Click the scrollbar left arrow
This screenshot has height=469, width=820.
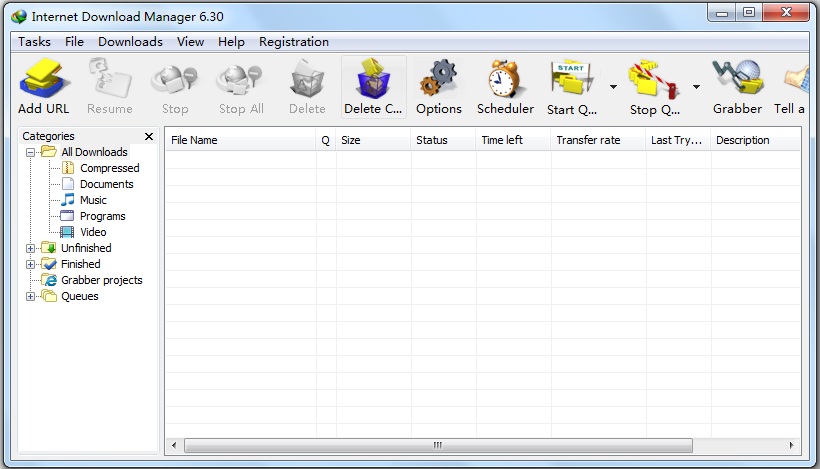point(174,445)
